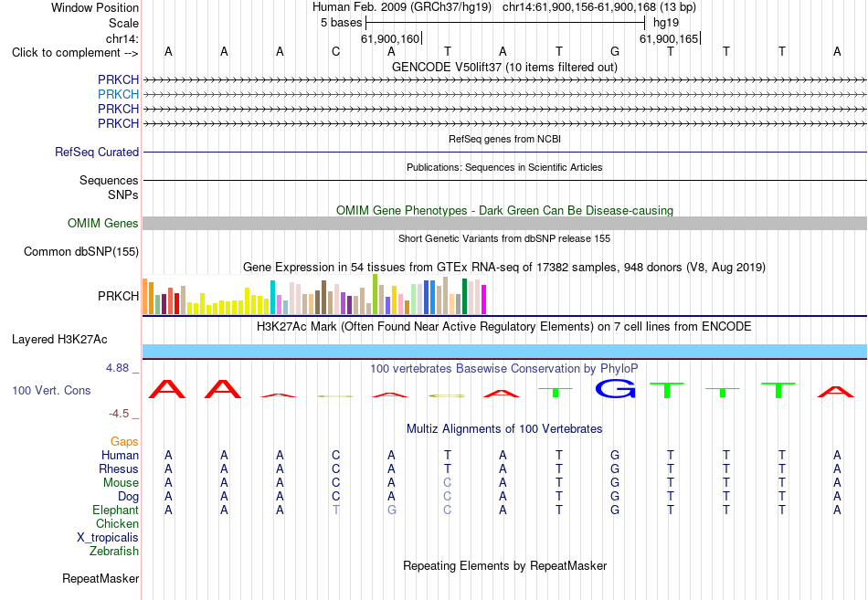
Task: Click 'Multiz Alignments of 100 Vertebrates' title
Action: (x=504, y=429)
